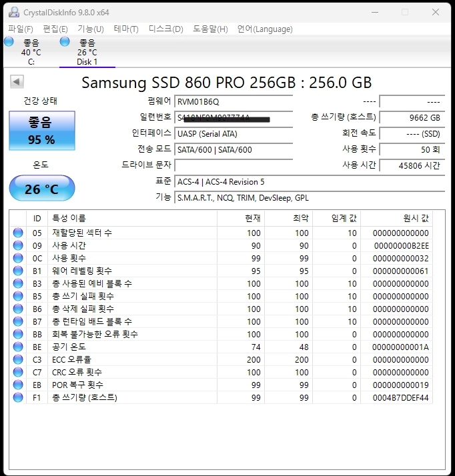
Task: Open the 파일(F) menu
Action: 21,29
